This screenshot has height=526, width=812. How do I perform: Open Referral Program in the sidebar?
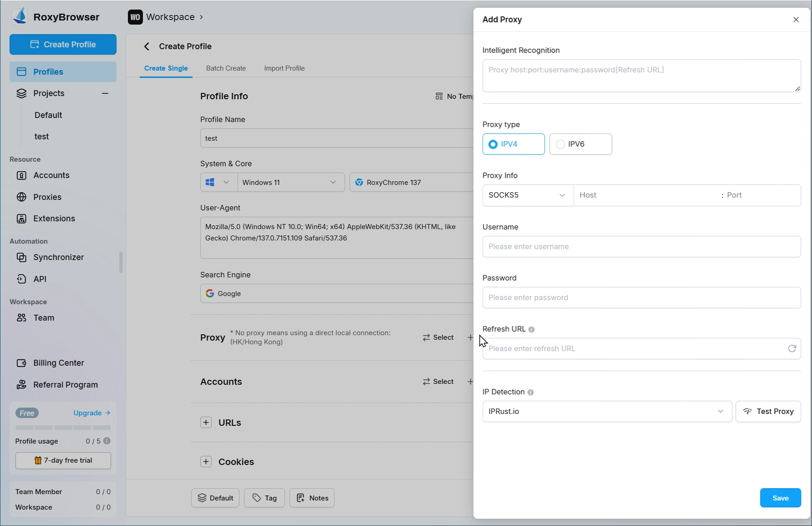click(63, 385)
